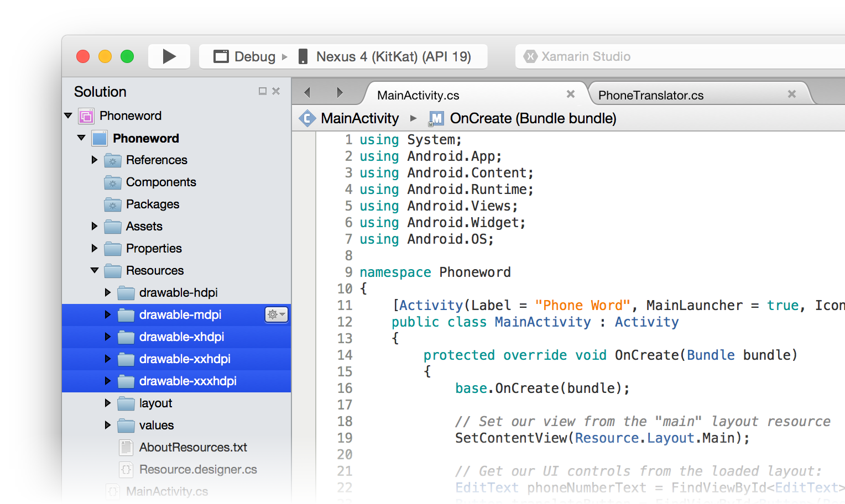Viewport: 845px width, 504px height.
Task: Close the PhoneTranslator.cs tab
Action: [792, 95]
